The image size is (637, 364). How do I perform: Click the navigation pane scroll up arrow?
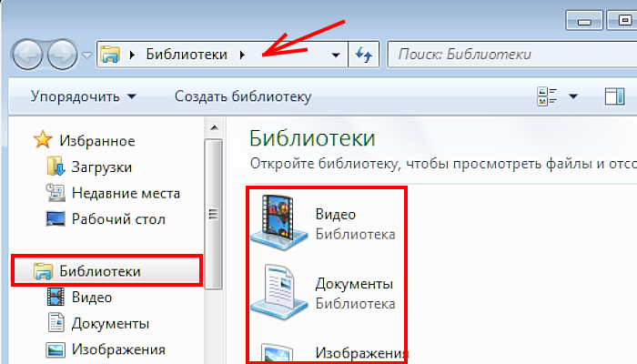pyautogui.click(x=214, y=128)
